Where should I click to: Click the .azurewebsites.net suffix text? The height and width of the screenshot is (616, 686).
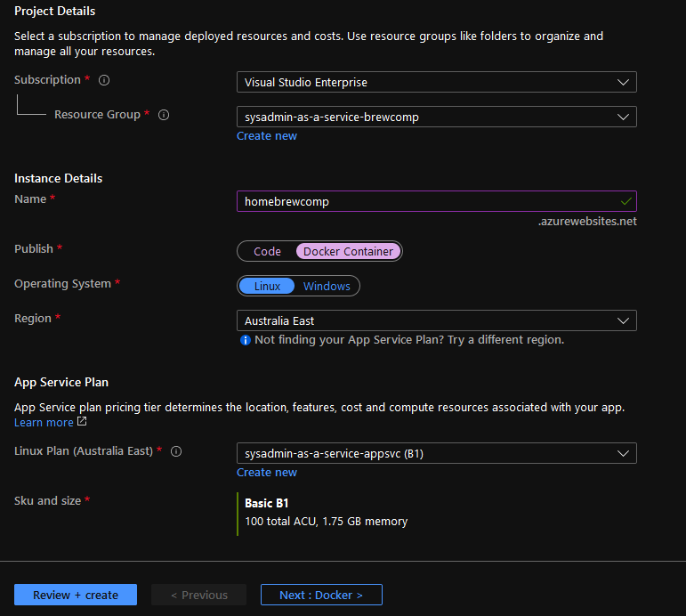(x=587, y=222)
